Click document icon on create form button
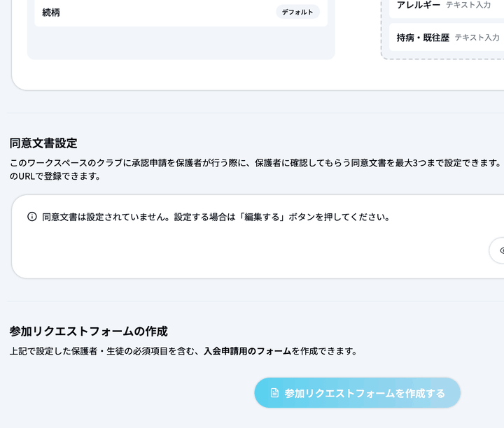 (x=274, y=392)
